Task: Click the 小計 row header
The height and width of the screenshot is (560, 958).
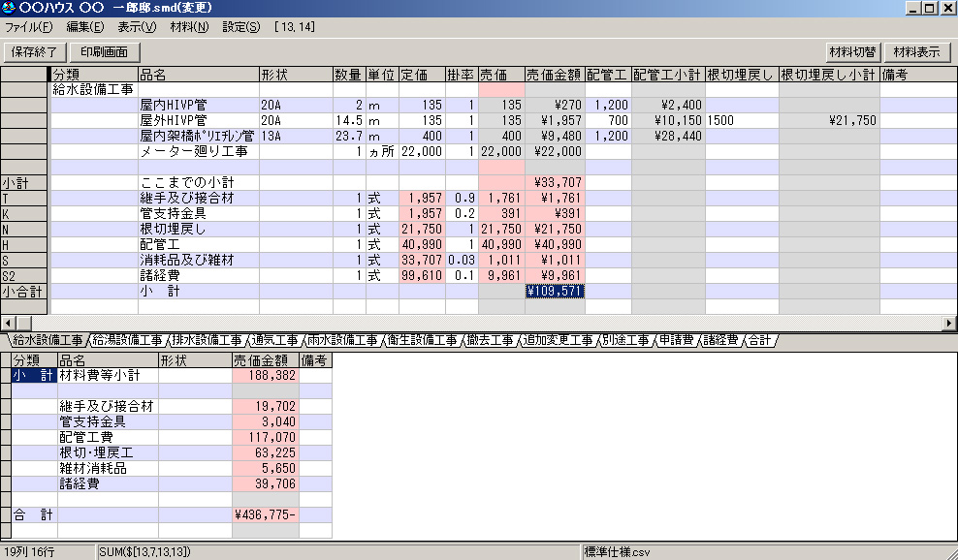Action: click(x=24, y=182)
